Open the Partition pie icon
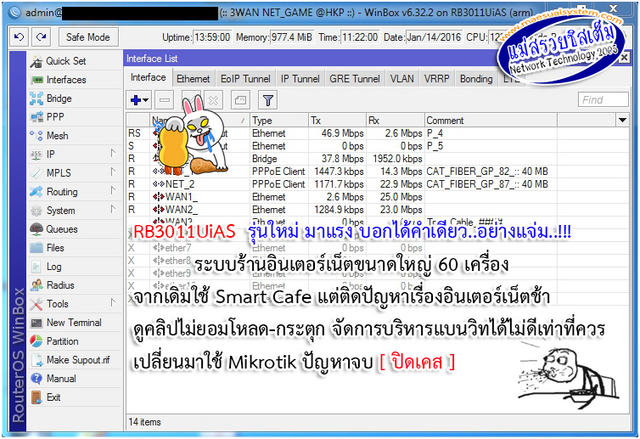The height and width of the screenshot is (439, 640). [x=36, y=341]
